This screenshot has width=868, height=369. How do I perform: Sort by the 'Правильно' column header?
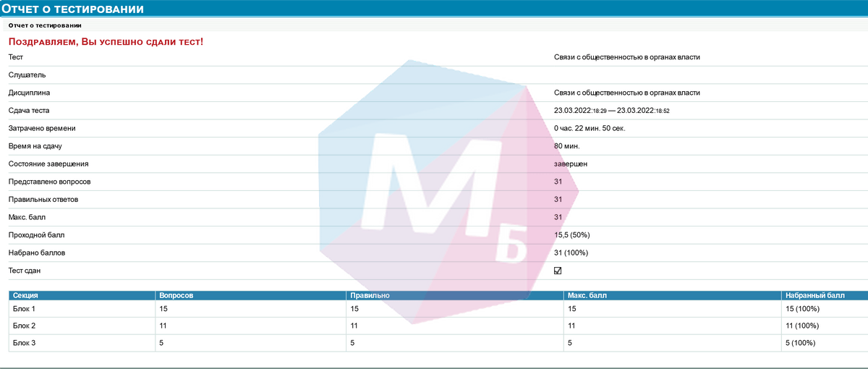(x=370, y=296)
